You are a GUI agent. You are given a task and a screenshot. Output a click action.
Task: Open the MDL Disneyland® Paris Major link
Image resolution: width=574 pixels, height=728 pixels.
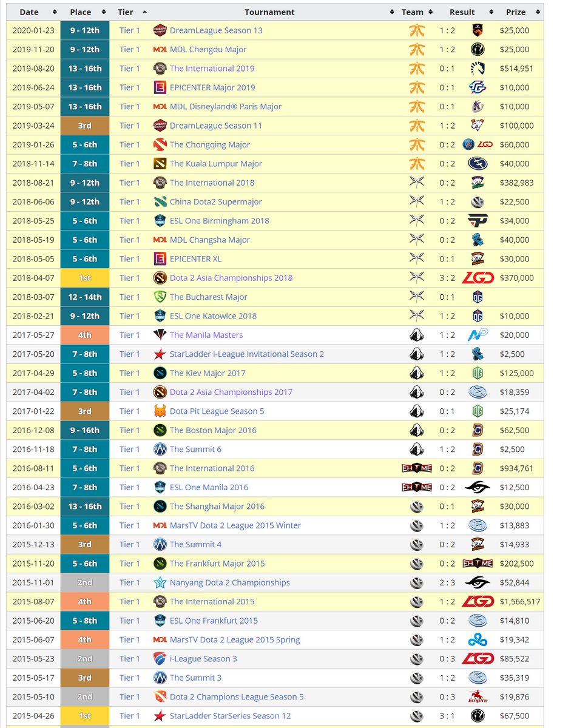pos(226,107)
